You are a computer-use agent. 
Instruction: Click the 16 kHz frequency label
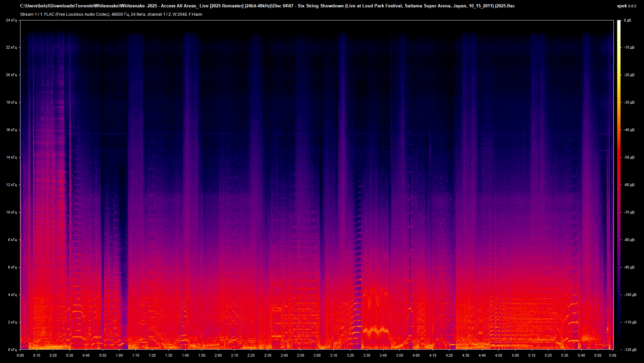click(x=11, y=130)
